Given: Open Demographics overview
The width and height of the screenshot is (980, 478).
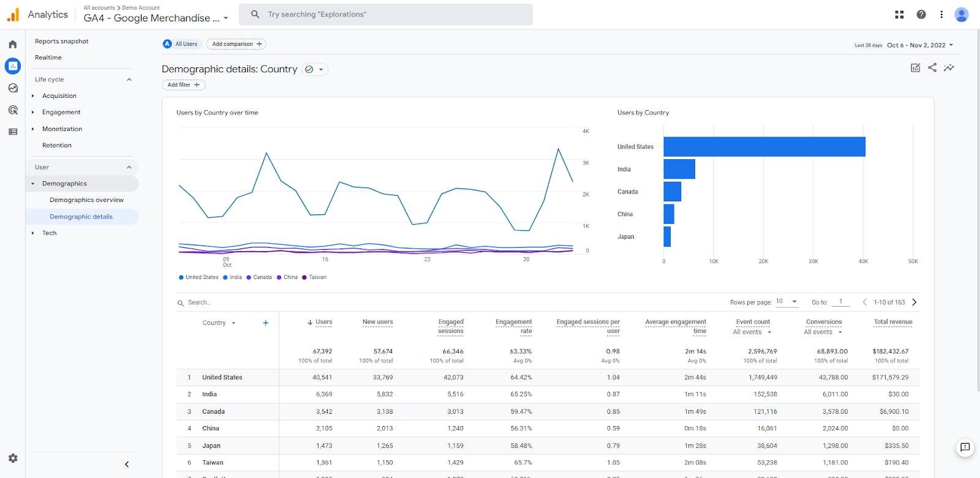Looking at the screenshot, I should [86, 200].
